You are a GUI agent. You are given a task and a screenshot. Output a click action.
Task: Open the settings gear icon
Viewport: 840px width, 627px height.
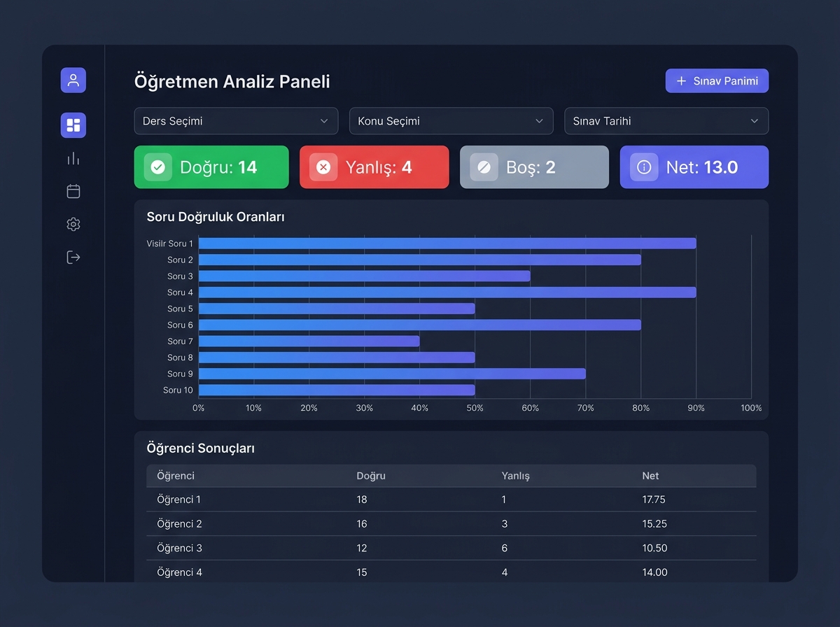point(73,224)
